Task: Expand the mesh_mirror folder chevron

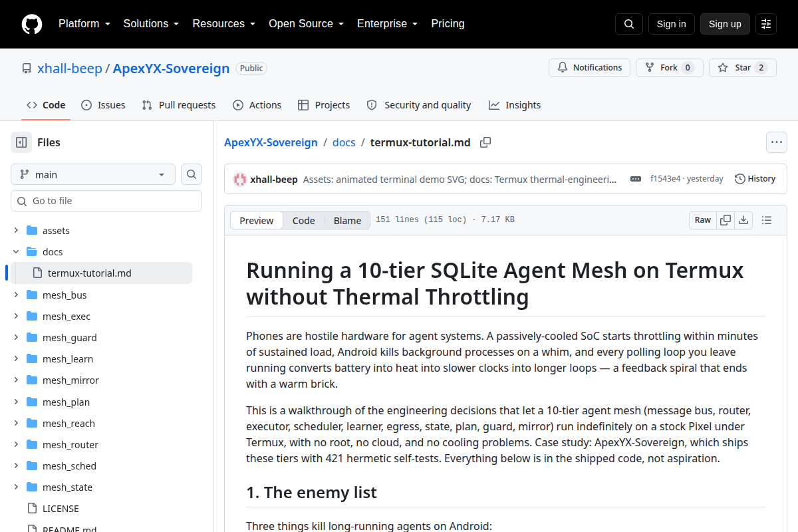Action: click(16, 380)
